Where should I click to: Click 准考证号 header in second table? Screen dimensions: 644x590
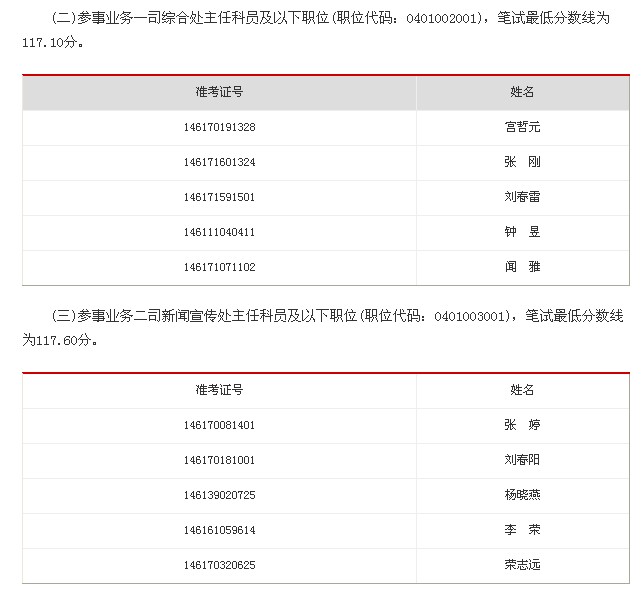coord(220,390)
